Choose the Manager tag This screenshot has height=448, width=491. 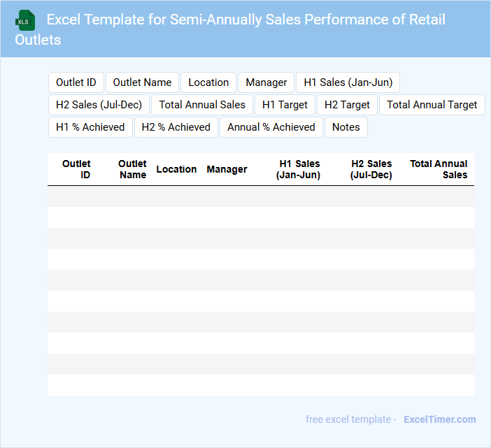[x=266, y=82]
